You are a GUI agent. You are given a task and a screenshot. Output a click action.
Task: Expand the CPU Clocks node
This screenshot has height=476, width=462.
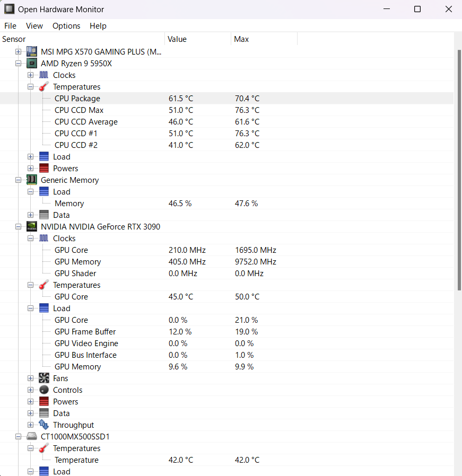coord(30,75)
